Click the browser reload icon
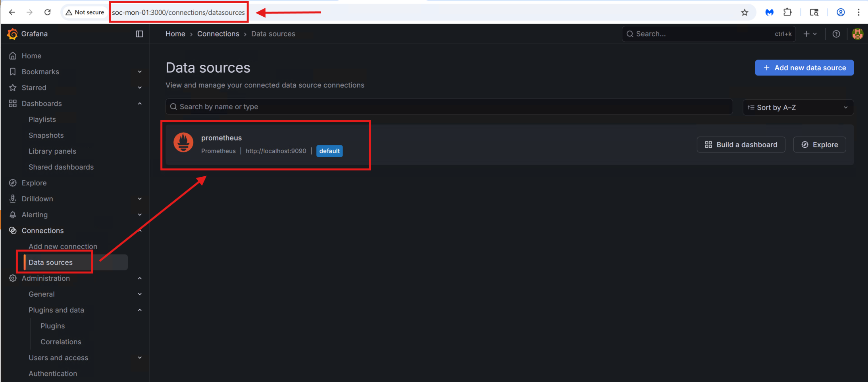The height and width of the screenshot is (382, 868). pyautogui.click(x=48, y=12)
